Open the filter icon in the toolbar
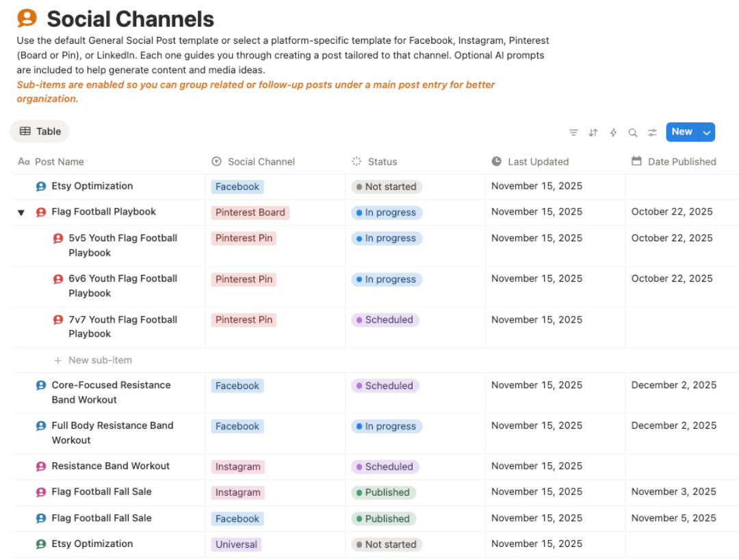 (573, 133)
